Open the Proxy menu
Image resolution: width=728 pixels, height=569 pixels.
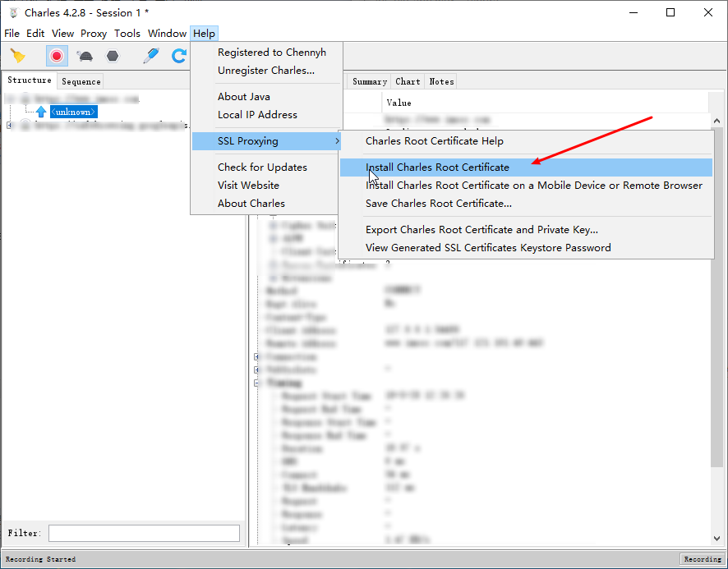(94, 34)
